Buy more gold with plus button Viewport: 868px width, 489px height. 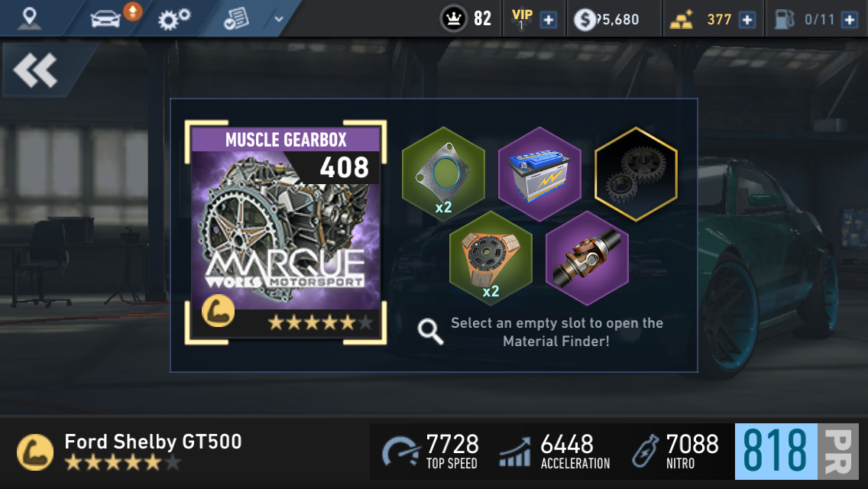click(x=747, y=20)
